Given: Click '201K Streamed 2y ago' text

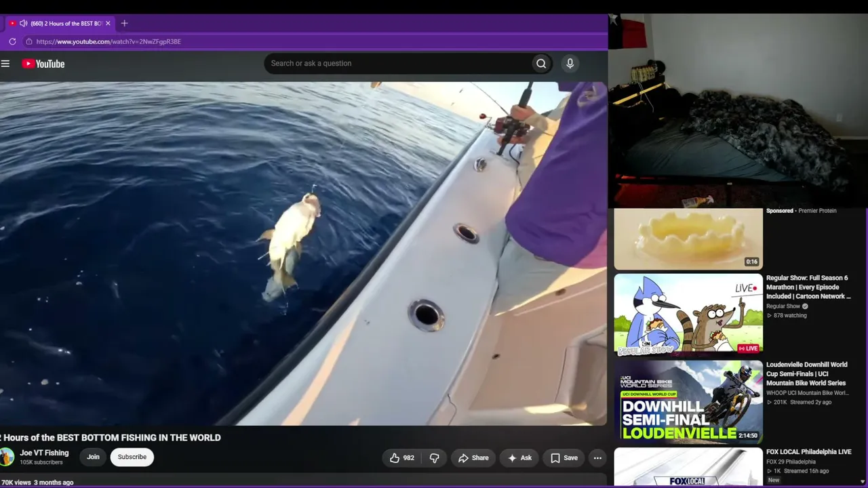Looking at the screenshot, I should click(x=800, y=403).
